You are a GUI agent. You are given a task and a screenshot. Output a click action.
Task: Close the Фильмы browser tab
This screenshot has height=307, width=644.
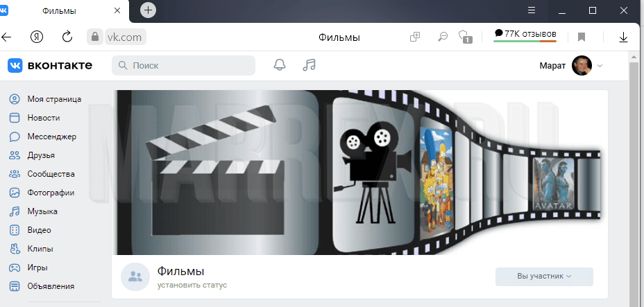pos(117,10)
